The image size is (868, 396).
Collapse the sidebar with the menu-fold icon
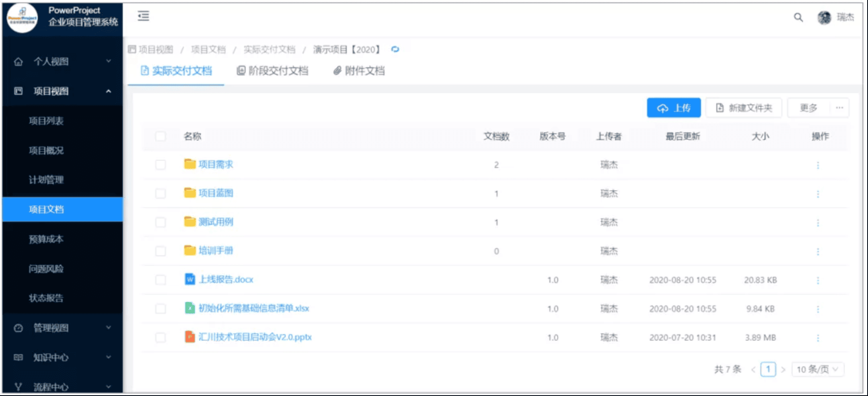point(143,16)
